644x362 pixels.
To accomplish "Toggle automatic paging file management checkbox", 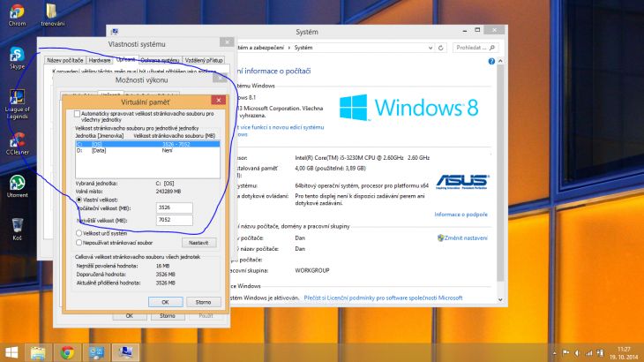I will (x=78, y=114).
